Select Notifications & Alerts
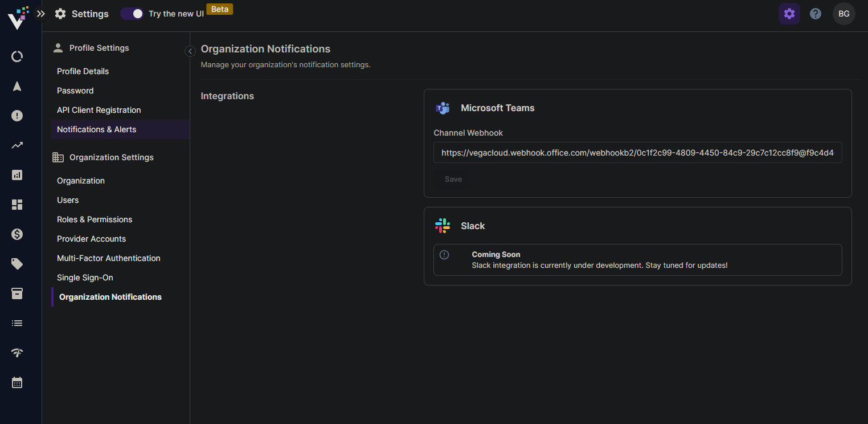Screen dimensions: 868x424 pyautogui.click(x=120, y=129)
